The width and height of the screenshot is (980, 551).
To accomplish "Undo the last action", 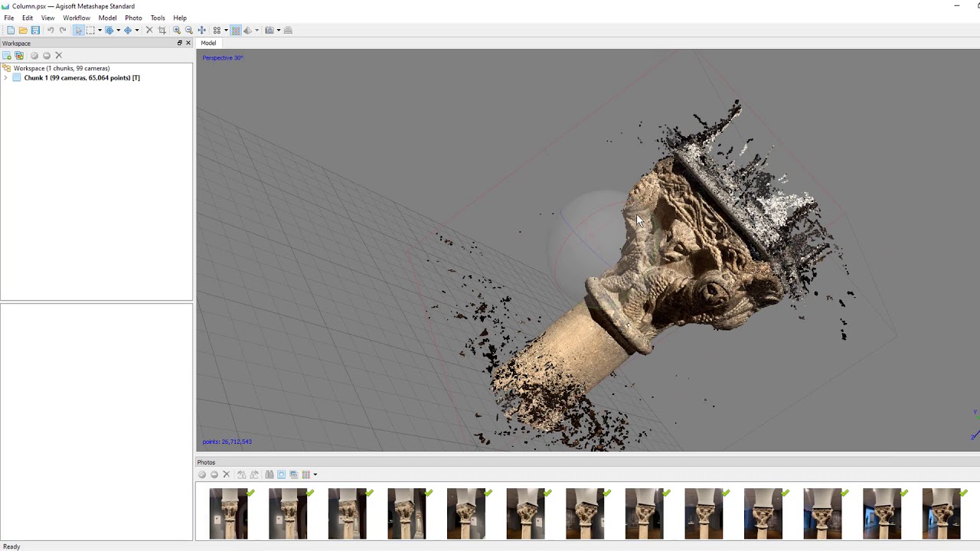I will click(x=51, y=31).
